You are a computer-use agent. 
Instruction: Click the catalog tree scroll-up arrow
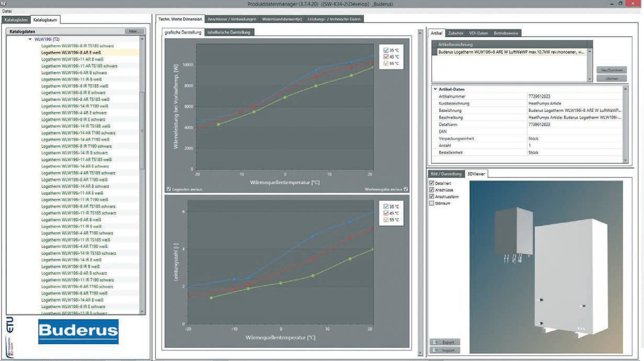[x=142, y=39]
